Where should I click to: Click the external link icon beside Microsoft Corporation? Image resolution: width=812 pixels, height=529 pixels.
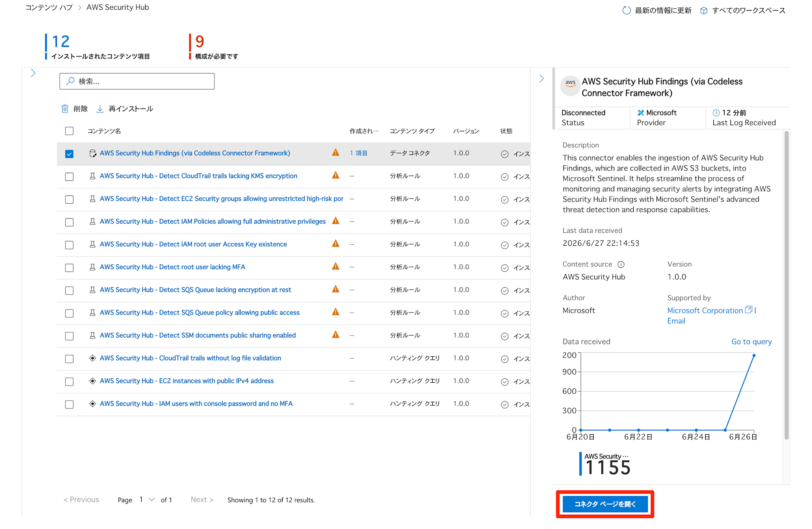749,310
